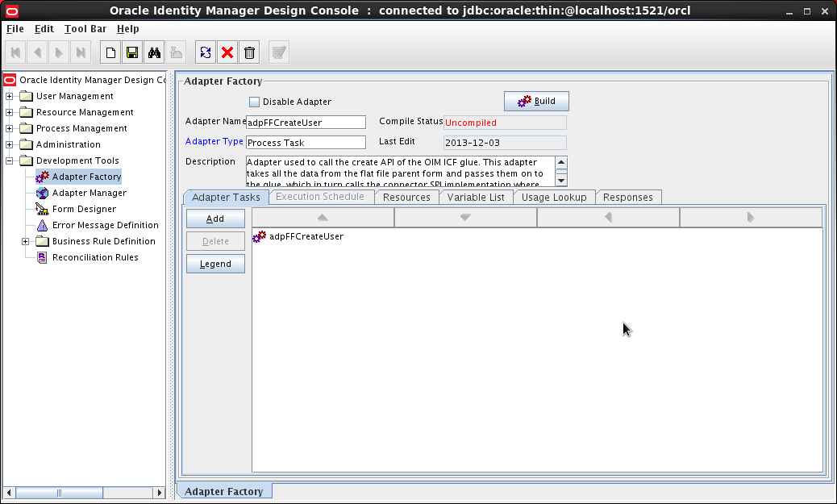The width and height of the screenshot is (837, 504).
Task: Expand Process Management tree node
Action: coord(9,129)
